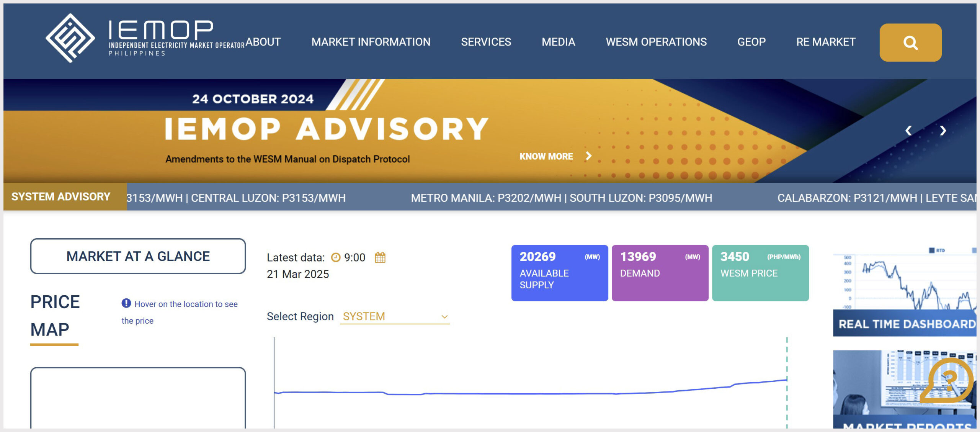This screenshot has height=432, width=980.
Task: Click the MARKET AT A GLANCE button
Action: (138, 256)
